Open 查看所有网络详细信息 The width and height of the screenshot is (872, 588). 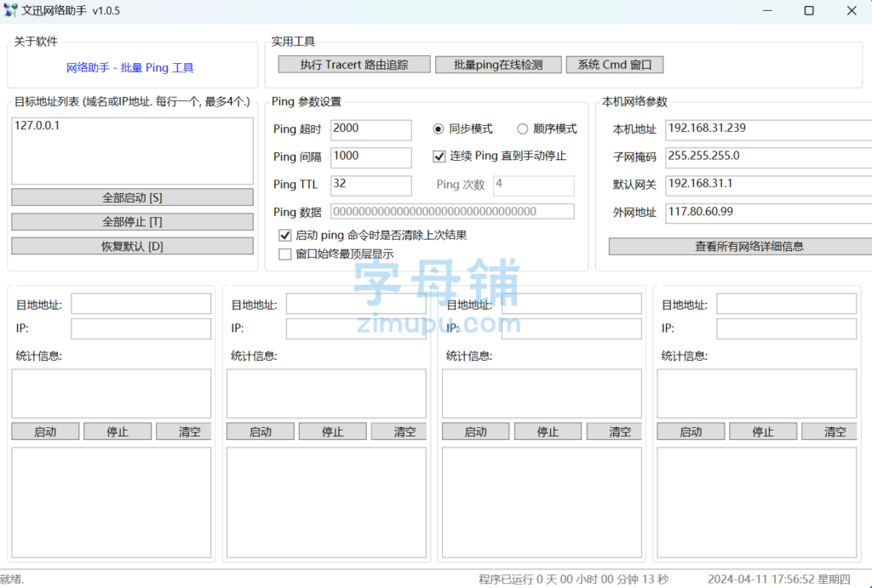740,246
